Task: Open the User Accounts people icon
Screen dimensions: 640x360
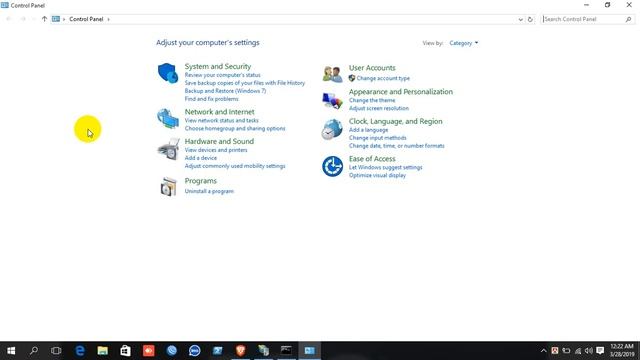Action: [x=332, y=74]
